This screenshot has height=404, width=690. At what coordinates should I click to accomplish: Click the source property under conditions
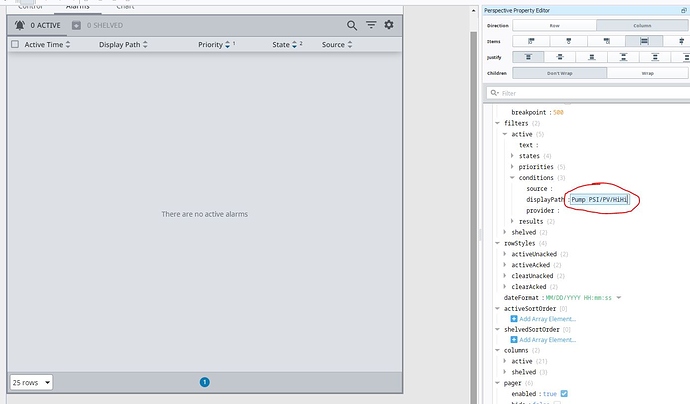[x=539, y=189]
